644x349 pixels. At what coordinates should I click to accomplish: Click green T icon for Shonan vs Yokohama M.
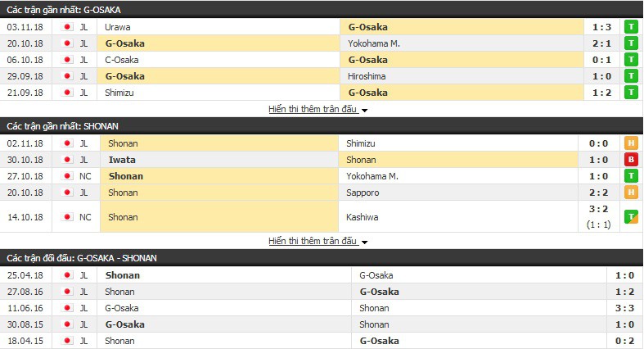631,176
